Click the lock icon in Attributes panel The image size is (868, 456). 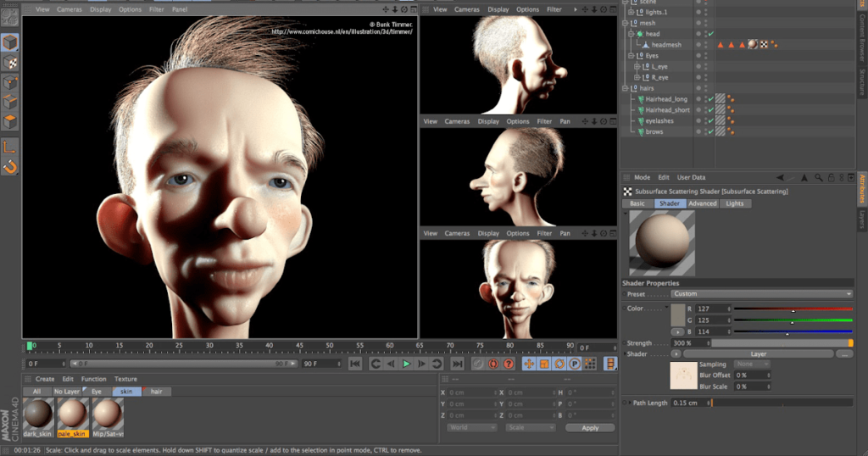tap(831, 178)
